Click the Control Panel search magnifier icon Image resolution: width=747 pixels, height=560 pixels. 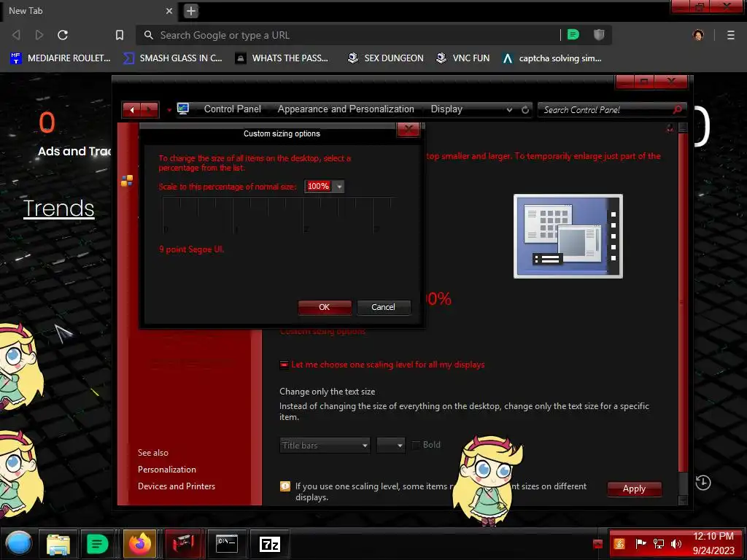(x=678, y=109)
